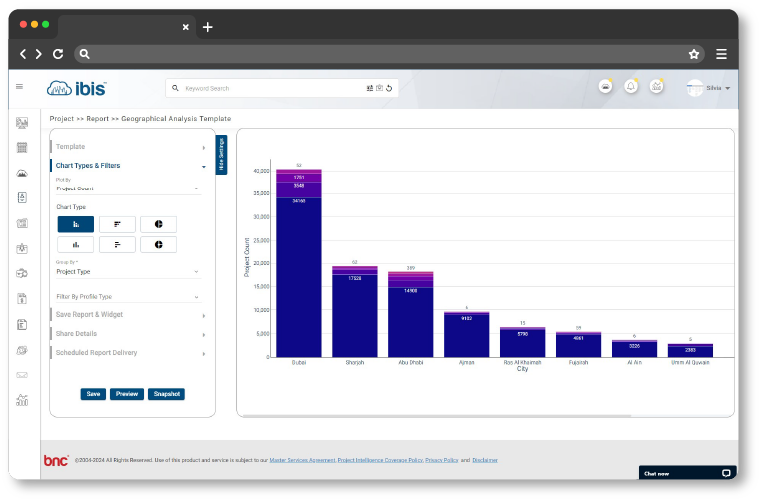
Task: Click the Snapshot button
Action: (166, 394)
